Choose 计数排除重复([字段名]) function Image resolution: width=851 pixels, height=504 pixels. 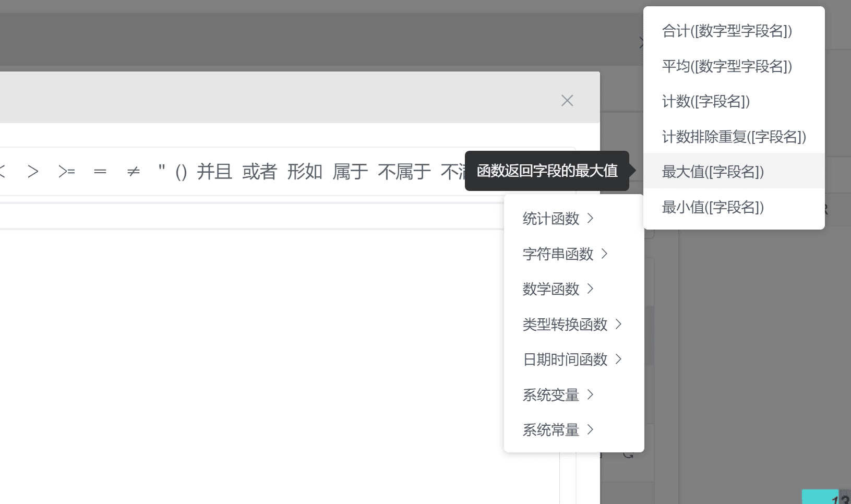[x=734, y=137]
